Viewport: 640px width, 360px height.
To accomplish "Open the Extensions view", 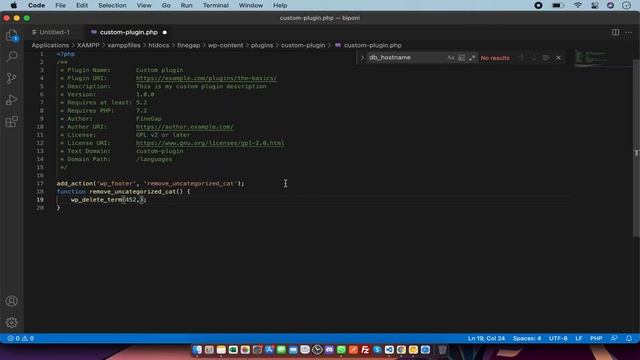I will point(12,121).
